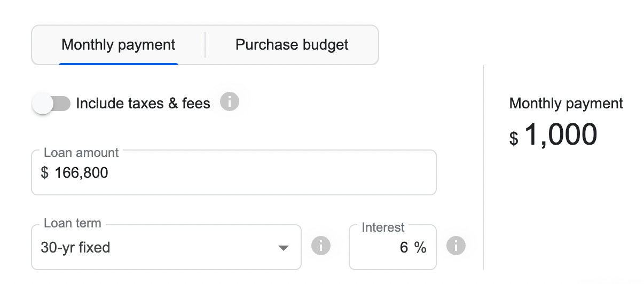Switch to the Purchase budget tab
644x284 pixels.
point(292,45)
